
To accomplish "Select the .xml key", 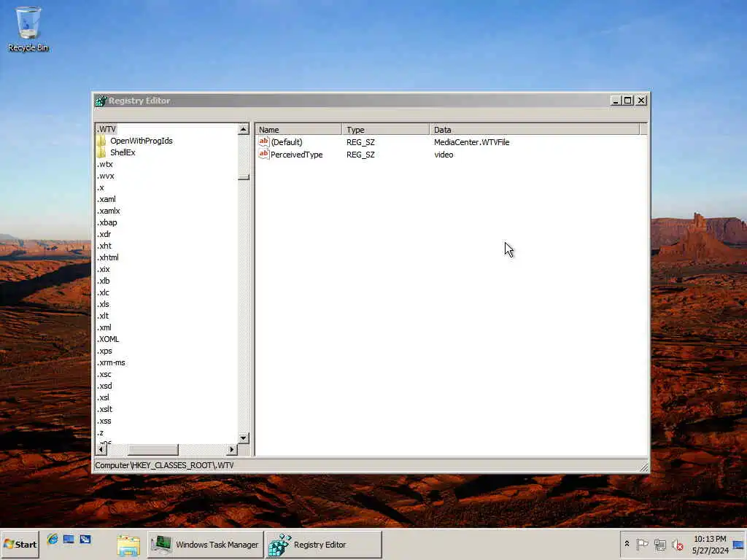I will coord(104,327).
